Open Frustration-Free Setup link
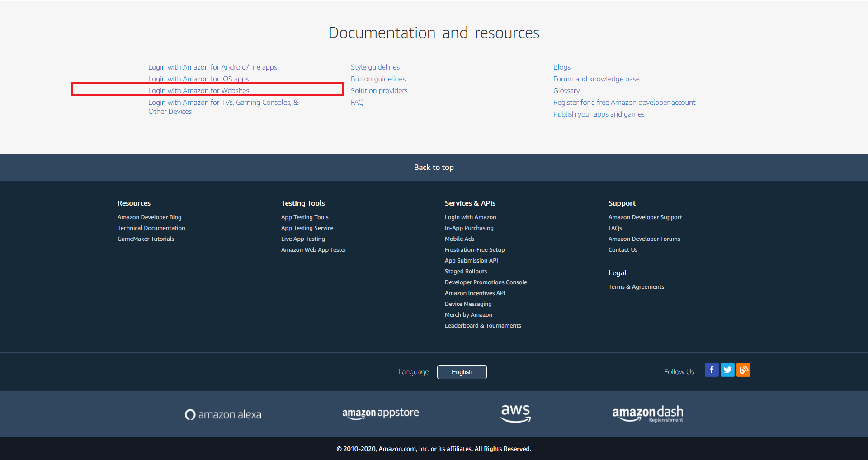This screenshot has height=460, width=868. pos(475,249)
